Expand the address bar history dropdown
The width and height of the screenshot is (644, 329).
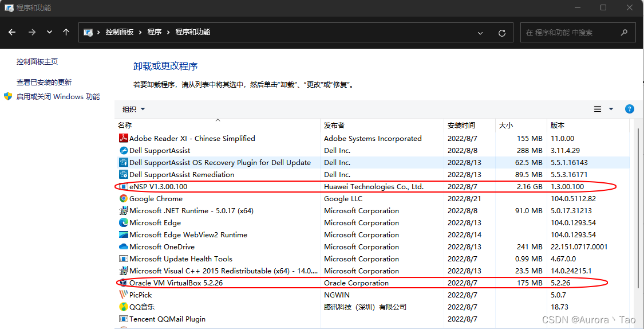(x=480, y=33)
